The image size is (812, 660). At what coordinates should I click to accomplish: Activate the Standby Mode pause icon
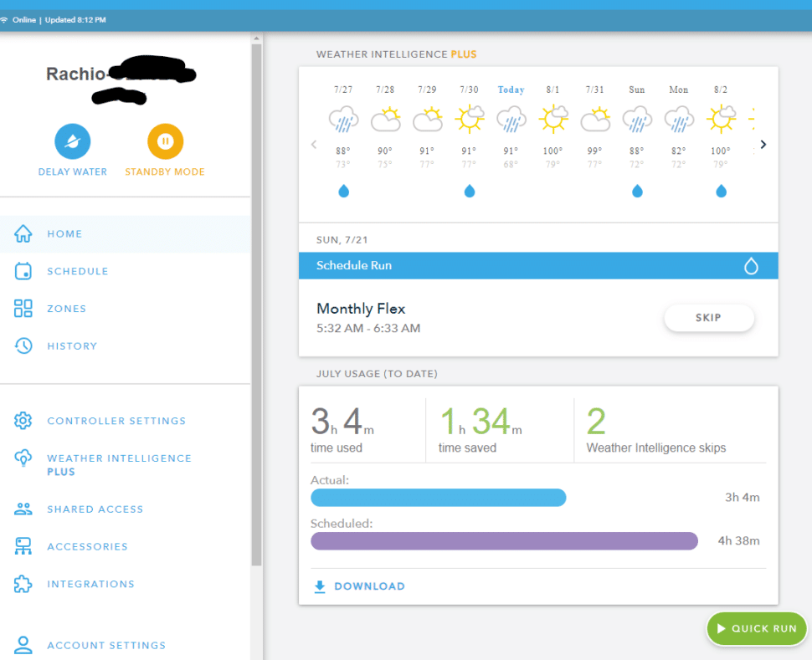click(164, 141)
